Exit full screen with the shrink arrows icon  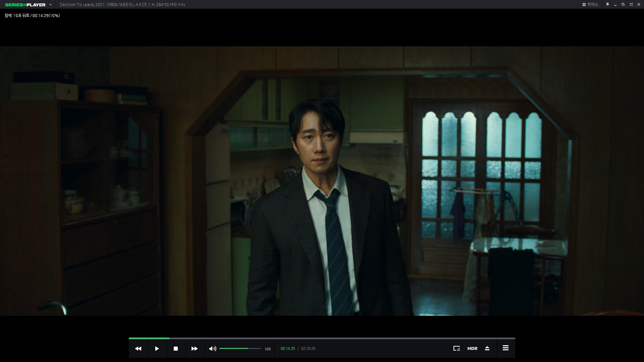(x=631, y=4)
